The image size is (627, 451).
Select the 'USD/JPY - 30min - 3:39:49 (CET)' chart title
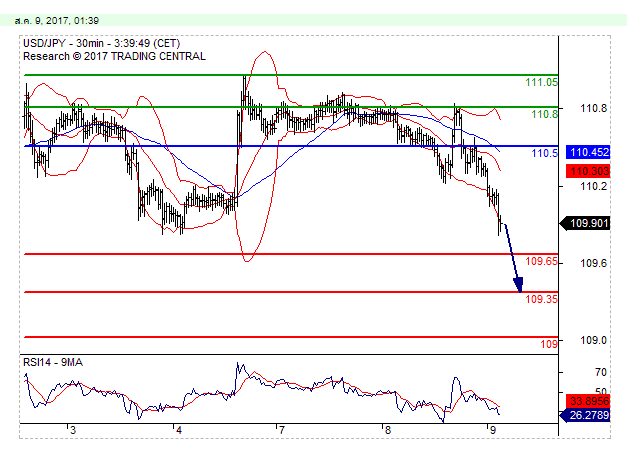102,43
